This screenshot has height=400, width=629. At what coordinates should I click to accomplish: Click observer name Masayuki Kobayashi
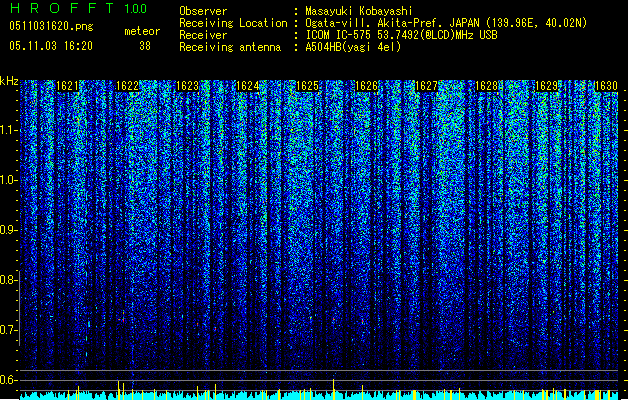[x=359, y=11]
